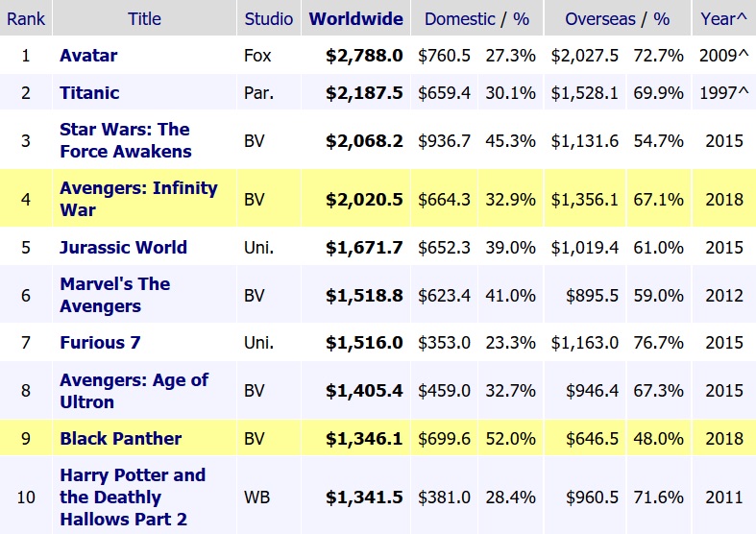Sort table by Rank column header
756x534 pixels.
(x=26, y=19)
